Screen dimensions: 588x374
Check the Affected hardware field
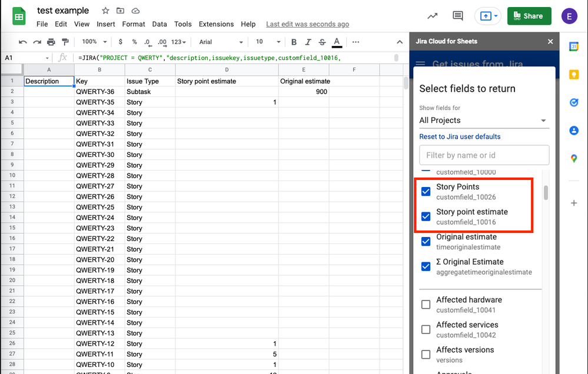[x=426, y=304]
